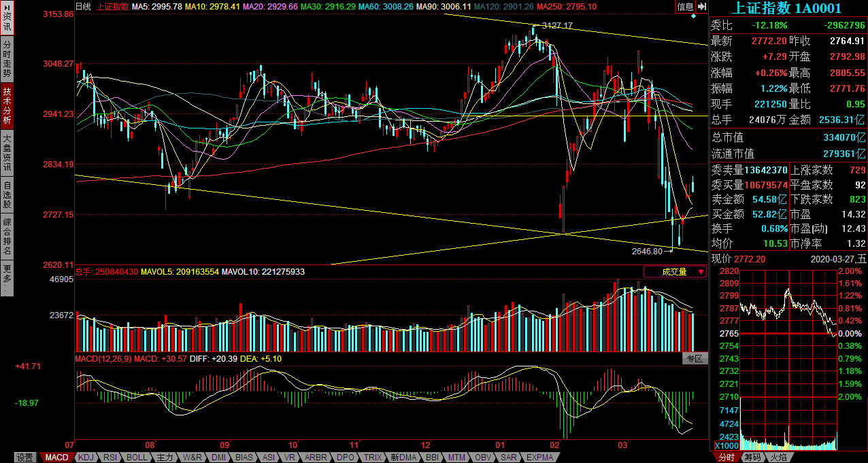Click the 委比 -12.18% value
This screenshot has width=868, height=463.
pyautogui.click(x=769, y=25)
